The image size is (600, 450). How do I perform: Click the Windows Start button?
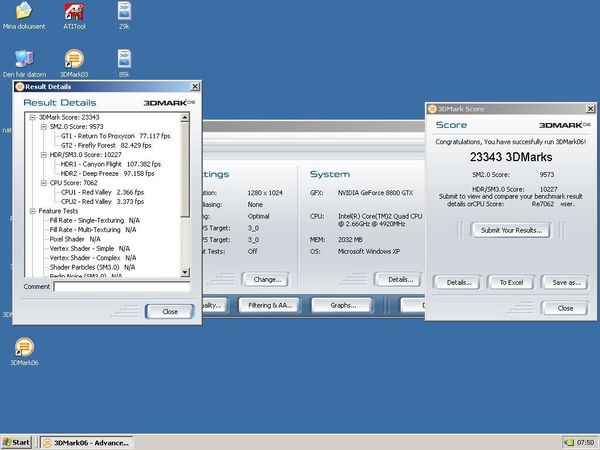[x=16, y=442]
